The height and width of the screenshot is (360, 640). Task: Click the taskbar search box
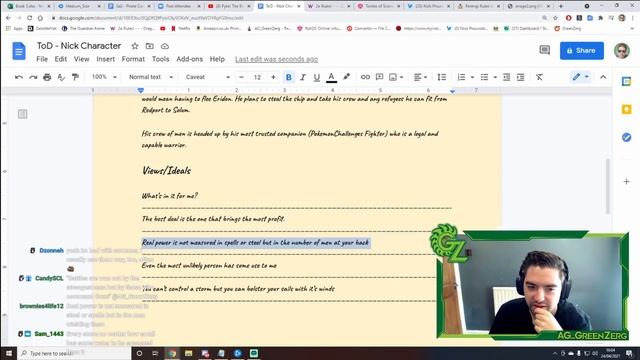point(75,353)
